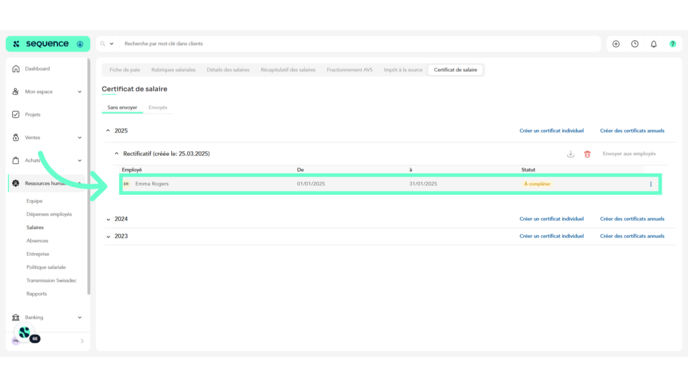Open the search filter dropdown arrow
The height and width of the screenshot is (387, 688).
[111, 44]
